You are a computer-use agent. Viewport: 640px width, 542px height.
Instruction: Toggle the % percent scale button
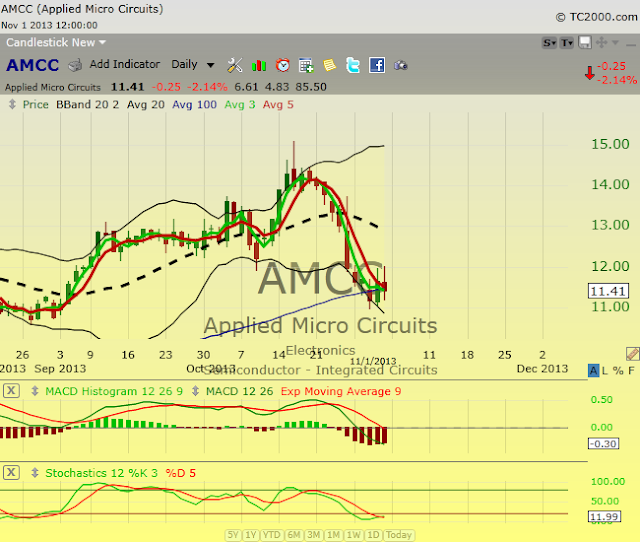[x=618, y=371]
